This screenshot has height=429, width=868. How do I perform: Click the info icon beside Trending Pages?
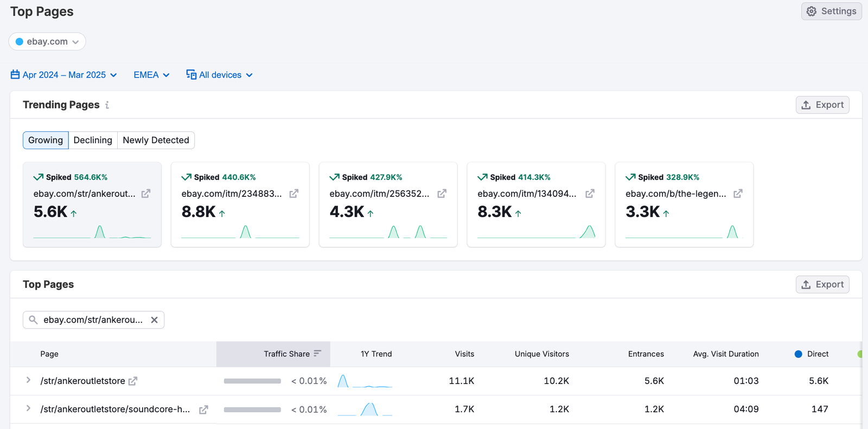click(x=107, y=105)
